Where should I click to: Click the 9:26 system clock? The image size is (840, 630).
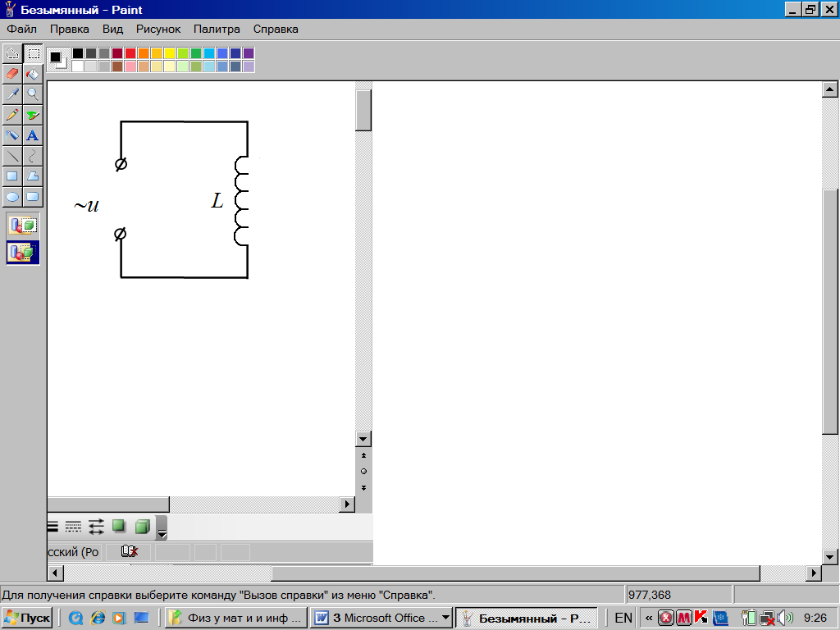[815, 619]
